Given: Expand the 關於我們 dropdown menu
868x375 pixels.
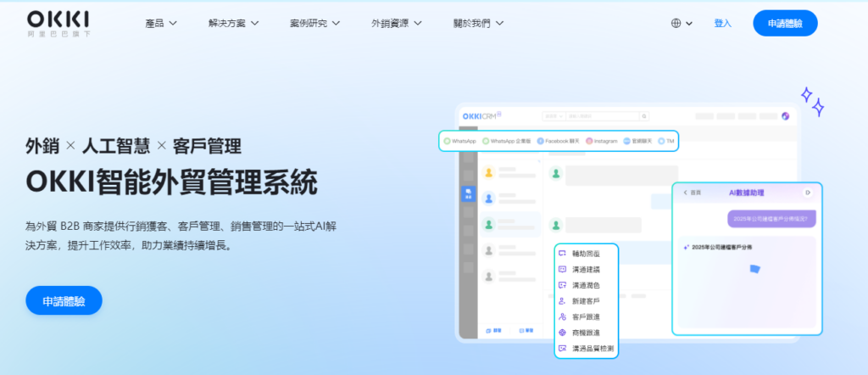Looking at the screenshot, I should coord(478,23).
